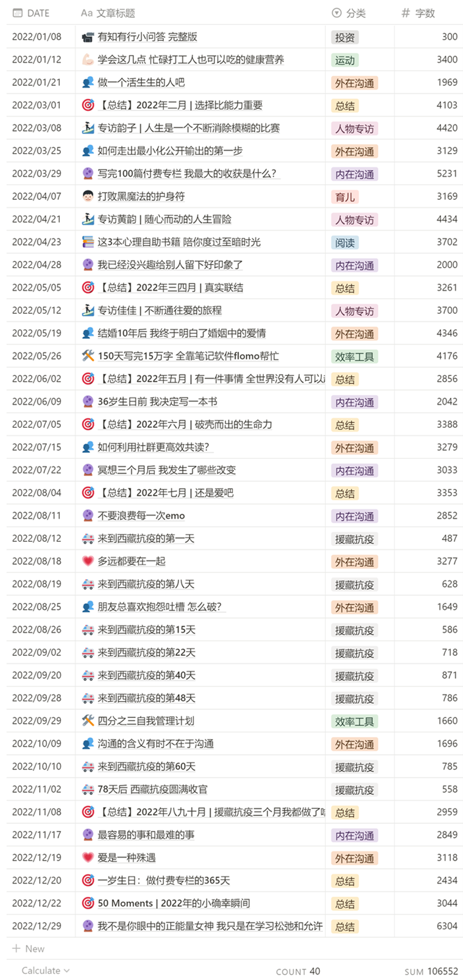This screenshot has width=463, height=980.
Task: Click the ambulance icon beside 78天后 西藏抗疫圆满收官
Action: (x=88, y=789)
